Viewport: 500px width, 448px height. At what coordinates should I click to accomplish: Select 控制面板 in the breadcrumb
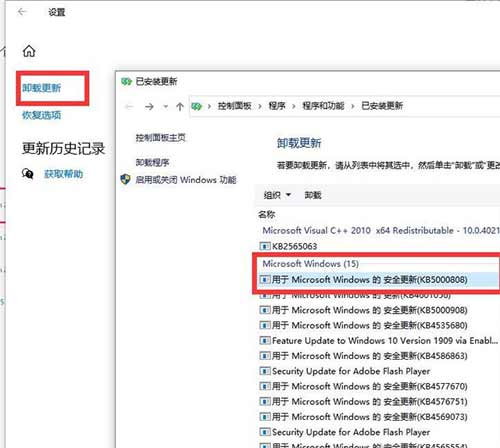[234, 106]
